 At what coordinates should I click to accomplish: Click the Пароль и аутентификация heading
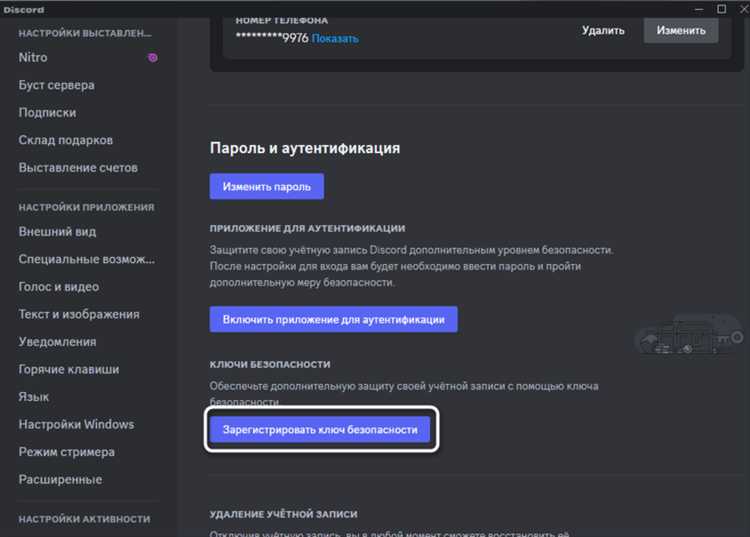coord(305,148)
